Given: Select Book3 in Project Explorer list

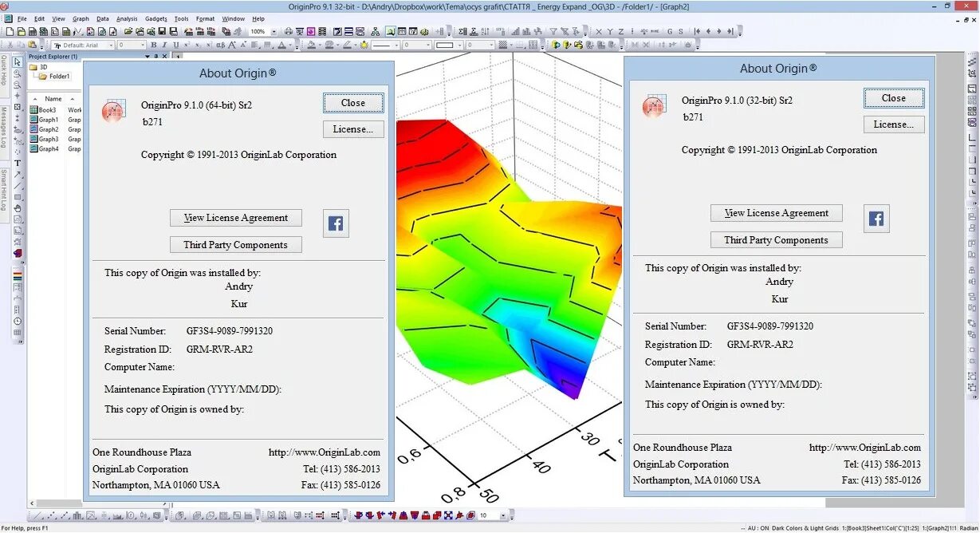Looking at the screenshot, I should click(43, 110).
